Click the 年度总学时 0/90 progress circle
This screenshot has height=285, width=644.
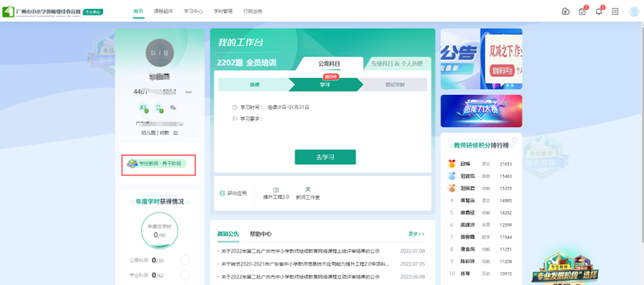tap(159, 230)
